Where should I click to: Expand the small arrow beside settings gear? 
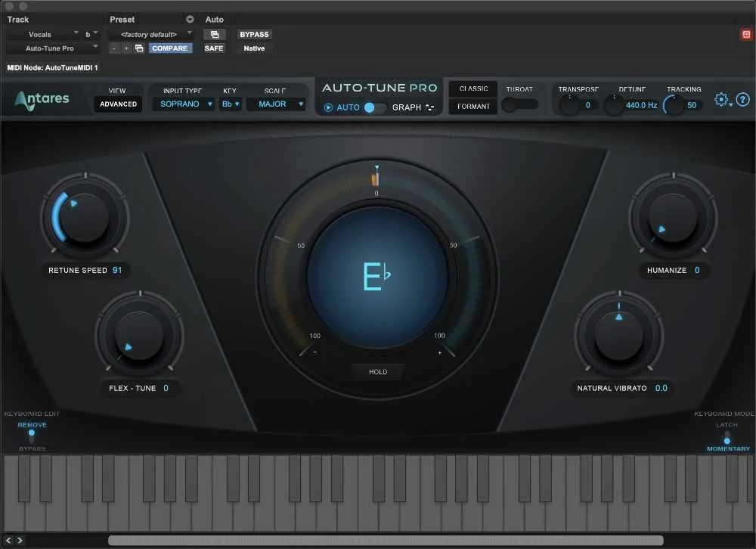coord(731,104)
